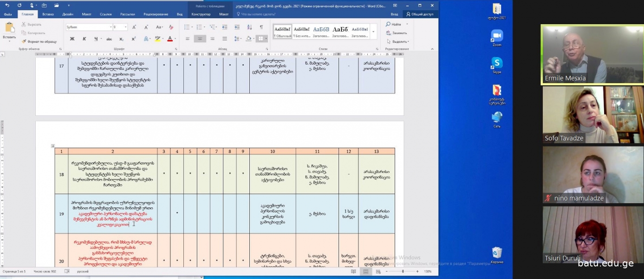Switch to Web Layout view in status bar
This screenshot has width=644, height=279.
pyautogui.click(x=378, y=272)
